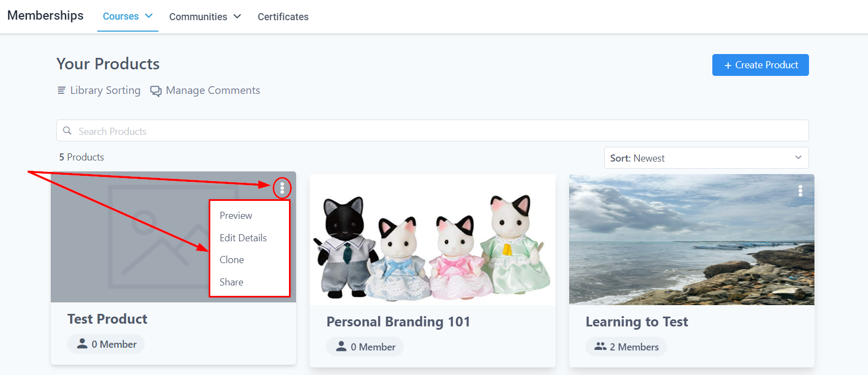Image resolution: width=868 pixels, height=375 pixels.
Task: Open the Certificates tab
Action: point(283,17)
